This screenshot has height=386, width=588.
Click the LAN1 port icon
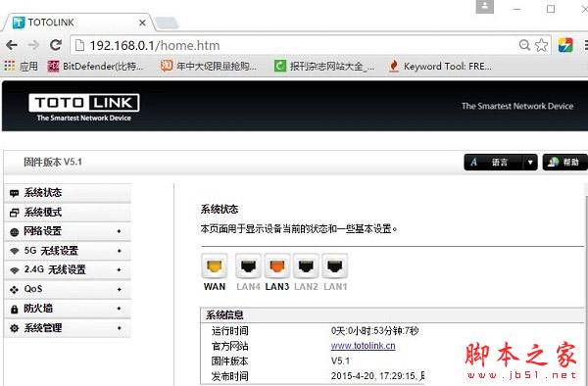(335, 266)
